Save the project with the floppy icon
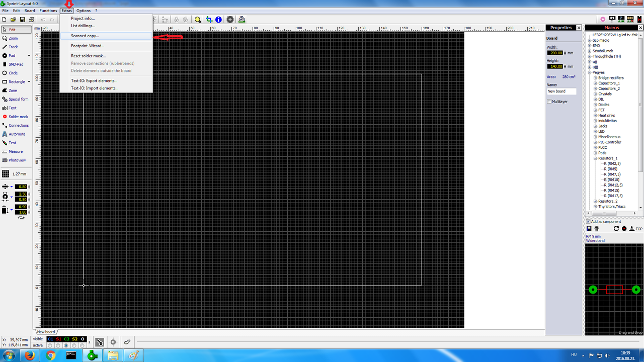644x362 pixels. point(23,20)
